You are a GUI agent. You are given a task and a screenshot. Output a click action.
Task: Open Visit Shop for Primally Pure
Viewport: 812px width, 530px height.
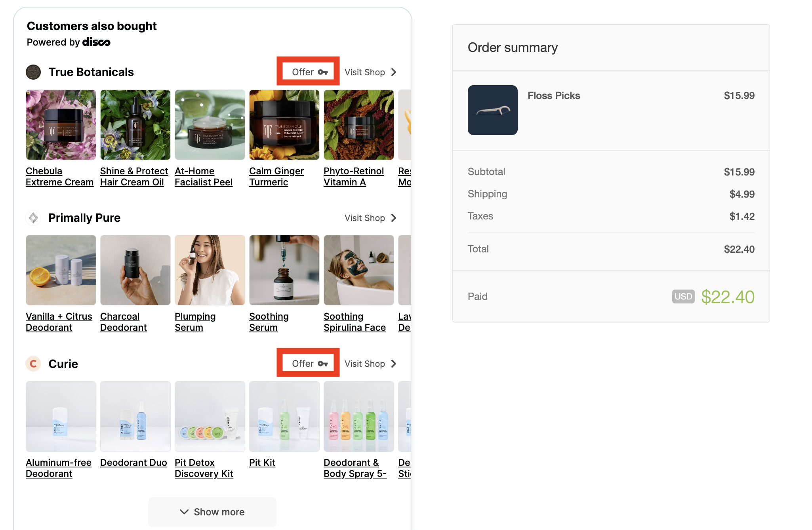[x=370, y=218]
